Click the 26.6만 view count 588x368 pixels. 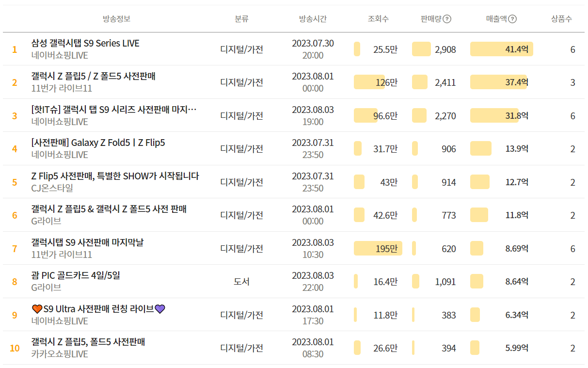(x=385, y=348)
